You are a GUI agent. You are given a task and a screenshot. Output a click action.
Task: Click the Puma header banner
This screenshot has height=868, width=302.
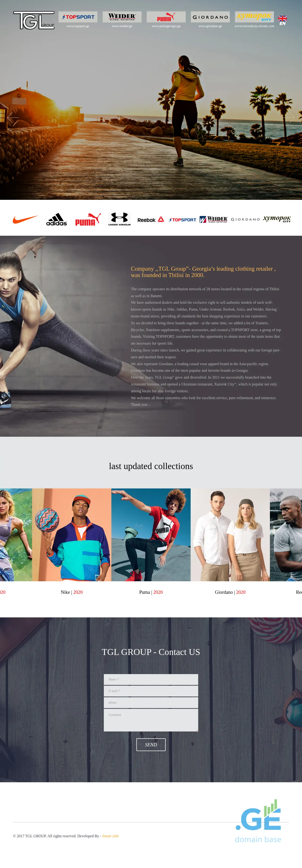point(166,17)
